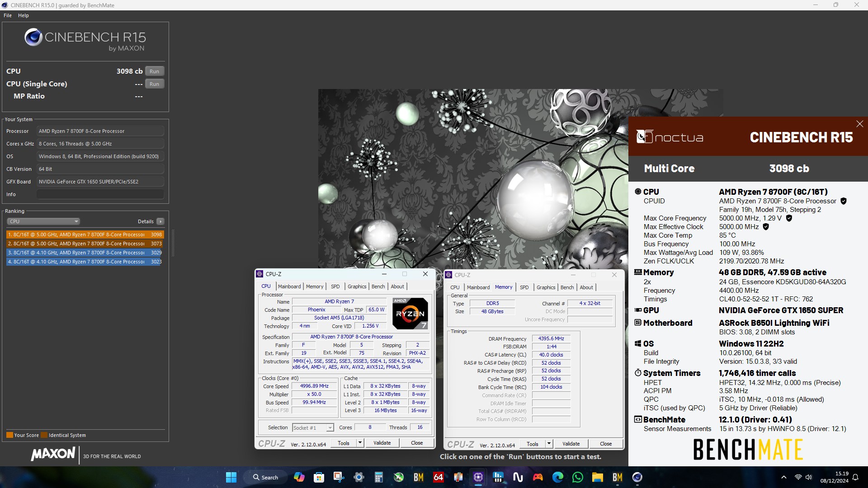Open the Cinebench taskbar icon
Viewport: 868px width, 488px height.
(637, 477)
